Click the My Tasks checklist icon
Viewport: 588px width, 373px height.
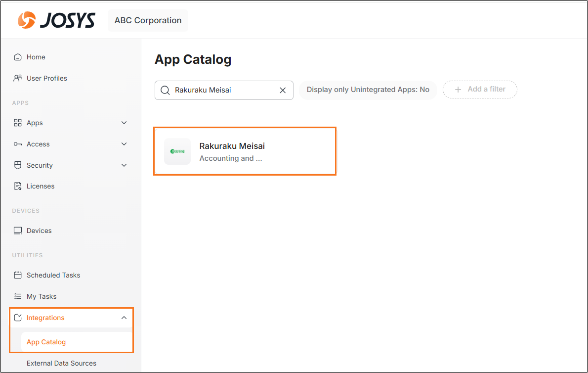18,296
